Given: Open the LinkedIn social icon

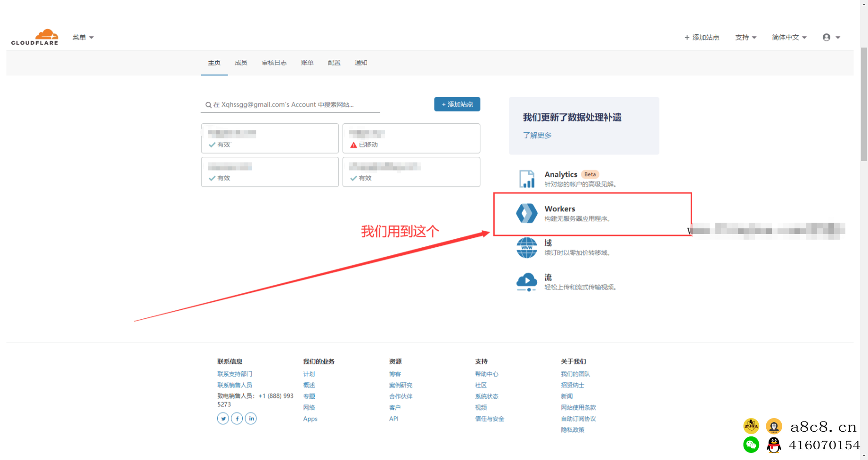Looking at the screenshot, I should pos(251,418).
